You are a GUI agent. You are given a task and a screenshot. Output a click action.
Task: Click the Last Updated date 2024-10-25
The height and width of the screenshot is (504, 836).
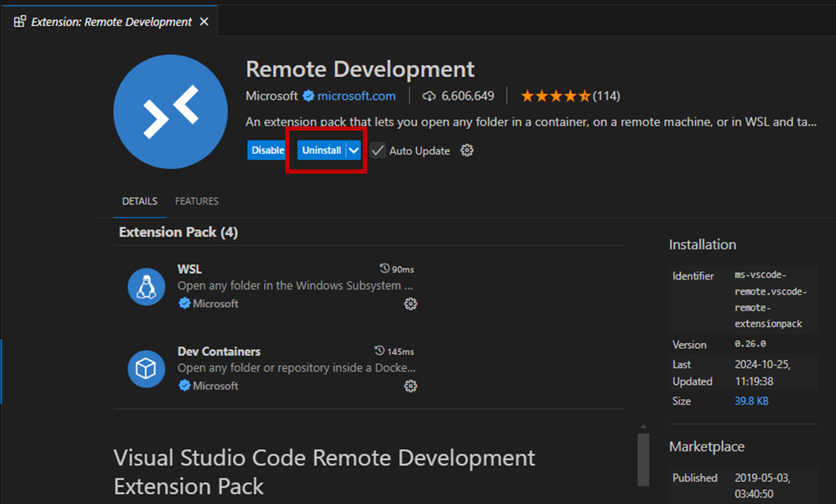(763, 373)
